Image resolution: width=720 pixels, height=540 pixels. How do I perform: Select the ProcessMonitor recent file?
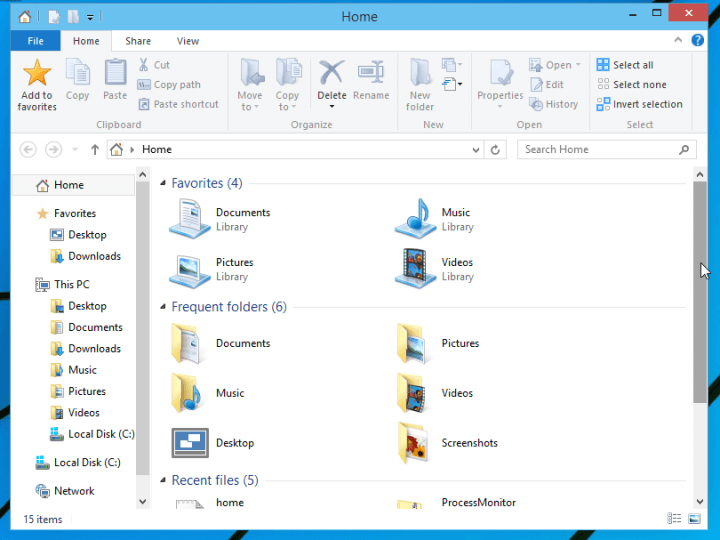click(x=456, y=503)
